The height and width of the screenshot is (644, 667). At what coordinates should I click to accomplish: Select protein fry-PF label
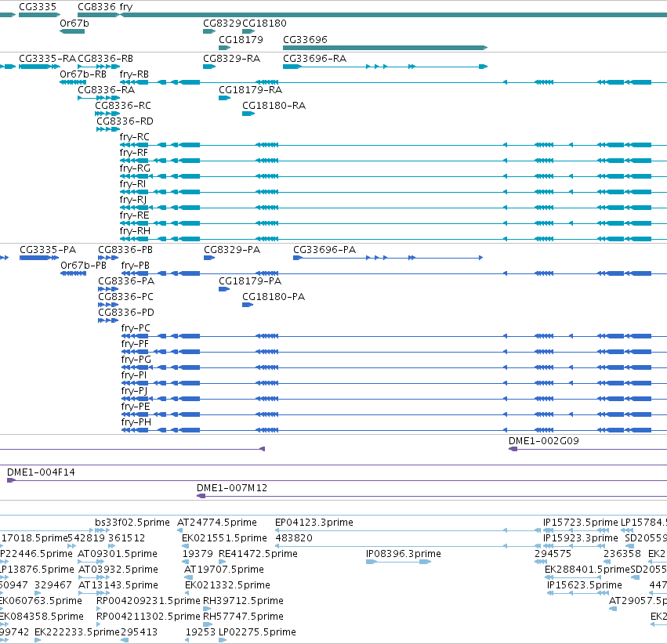tap(135, 343)
